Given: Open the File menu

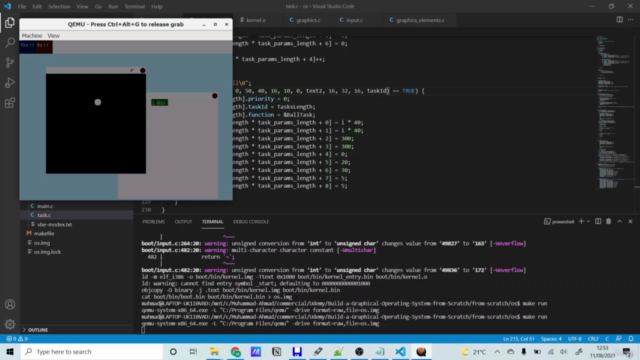Looking at the screenshot, I should [22, 7].
